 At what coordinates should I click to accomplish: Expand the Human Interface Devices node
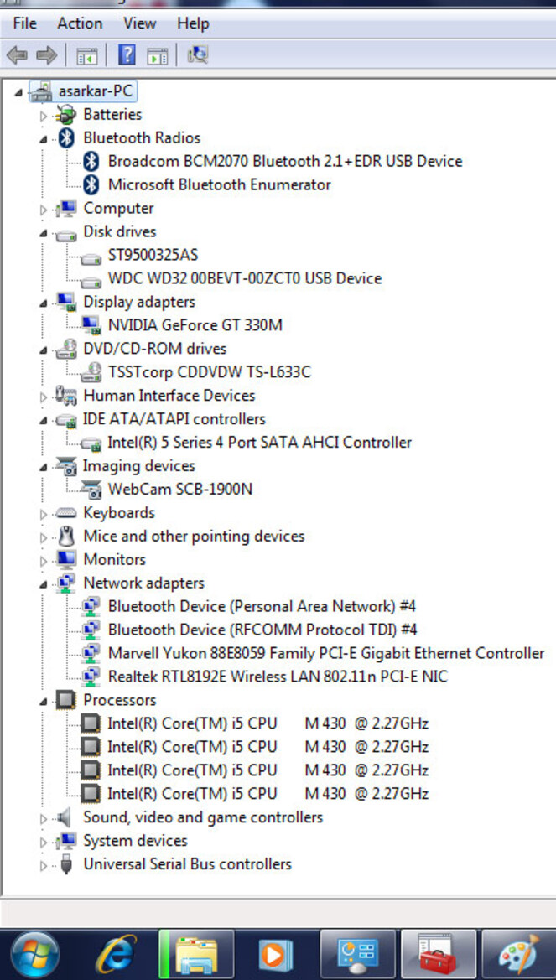(x=43, y=397)
